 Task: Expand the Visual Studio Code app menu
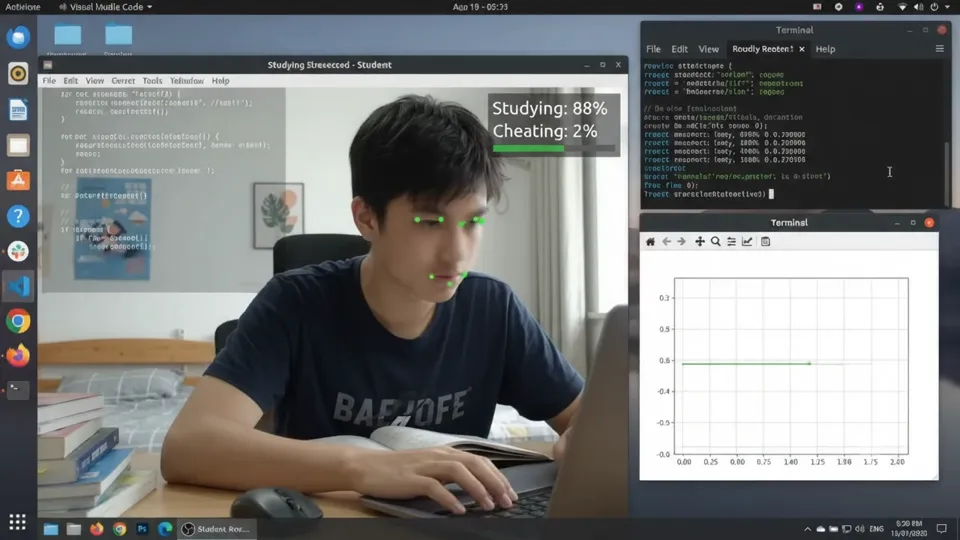105,7
